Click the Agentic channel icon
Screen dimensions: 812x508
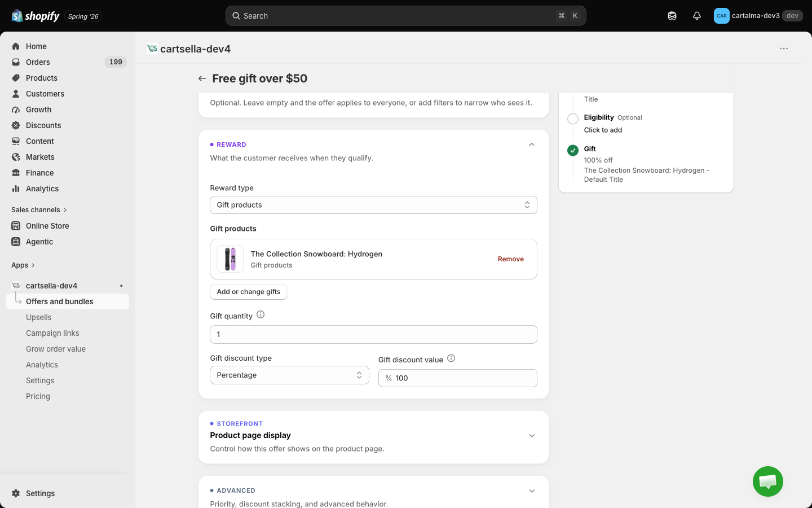click(x=16, y=242)
